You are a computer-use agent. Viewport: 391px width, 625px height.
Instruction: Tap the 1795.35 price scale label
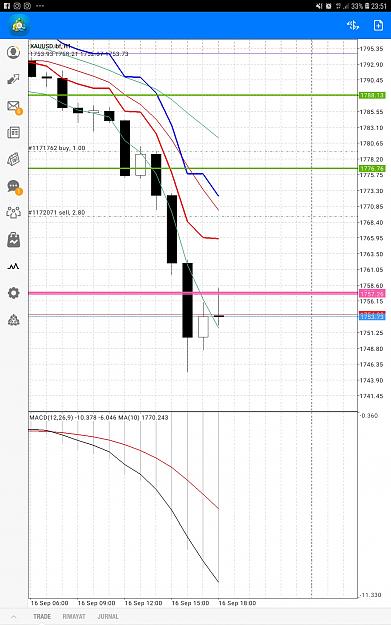tap(371, 49)
